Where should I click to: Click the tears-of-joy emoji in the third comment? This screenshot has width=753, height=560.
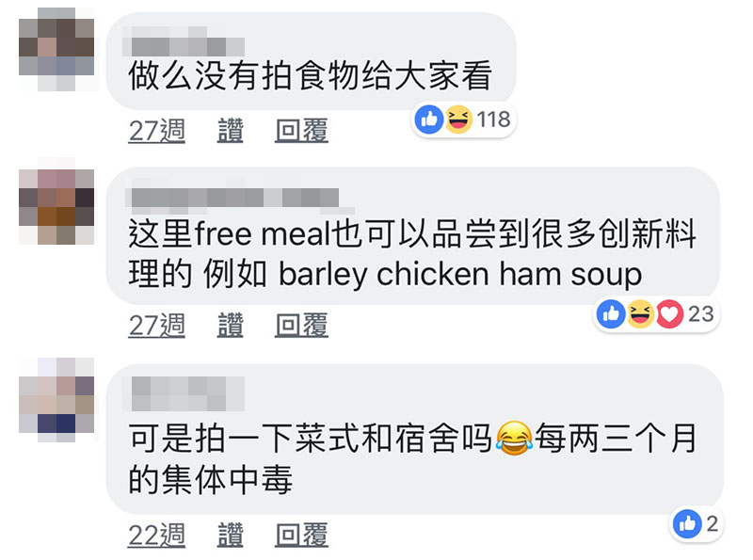514,438
